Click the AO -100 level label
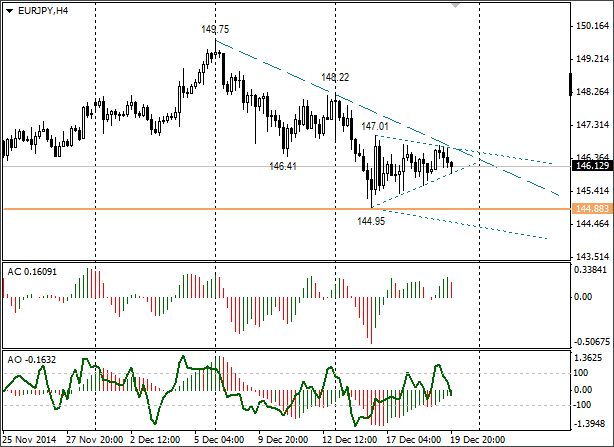Screen dimensions: 614x447 coord(580,405)
